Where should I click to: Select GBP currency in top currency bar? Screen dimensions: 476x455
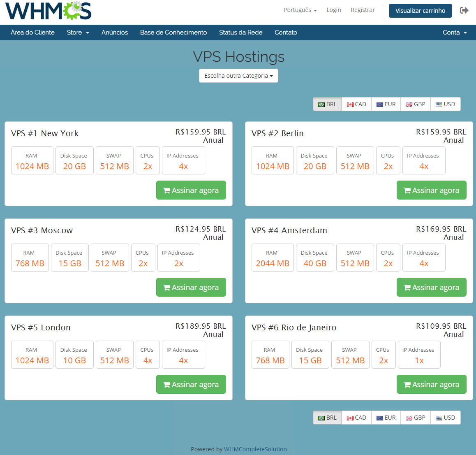point(415,104)
